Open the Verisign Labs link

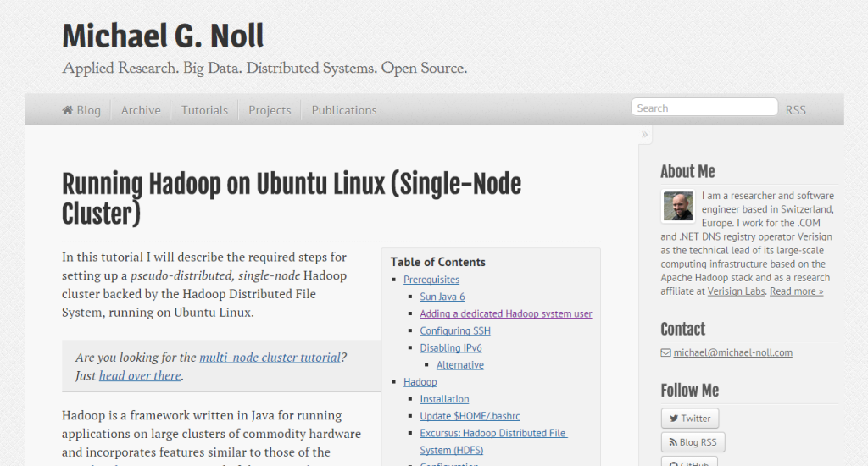[737, 291]
